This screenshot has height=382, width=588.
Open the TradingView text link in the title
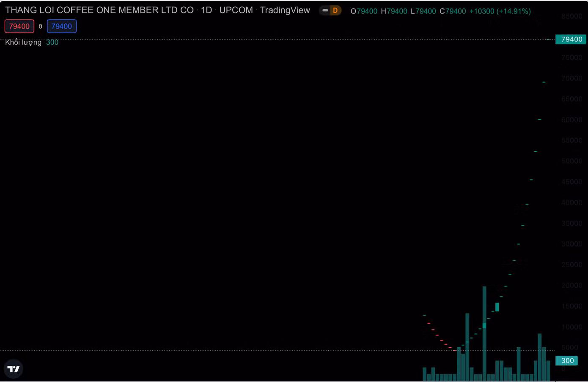(x=285, y=10)
